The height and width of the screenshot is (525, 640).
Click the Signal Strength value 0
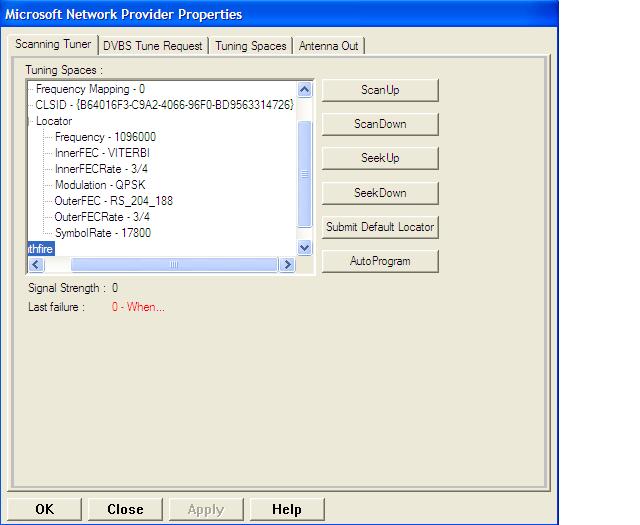[x=115, y=288]
